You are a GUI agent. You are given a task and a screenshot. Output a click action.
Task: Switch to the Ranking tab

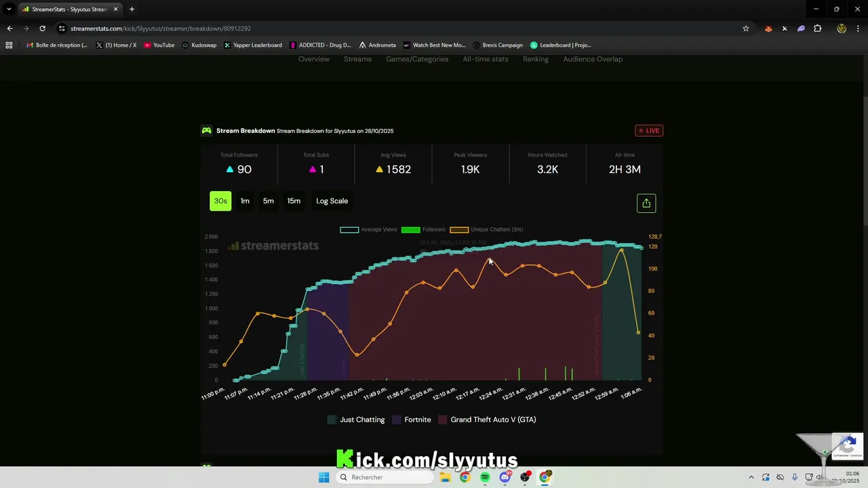click(x=536, y=59)
